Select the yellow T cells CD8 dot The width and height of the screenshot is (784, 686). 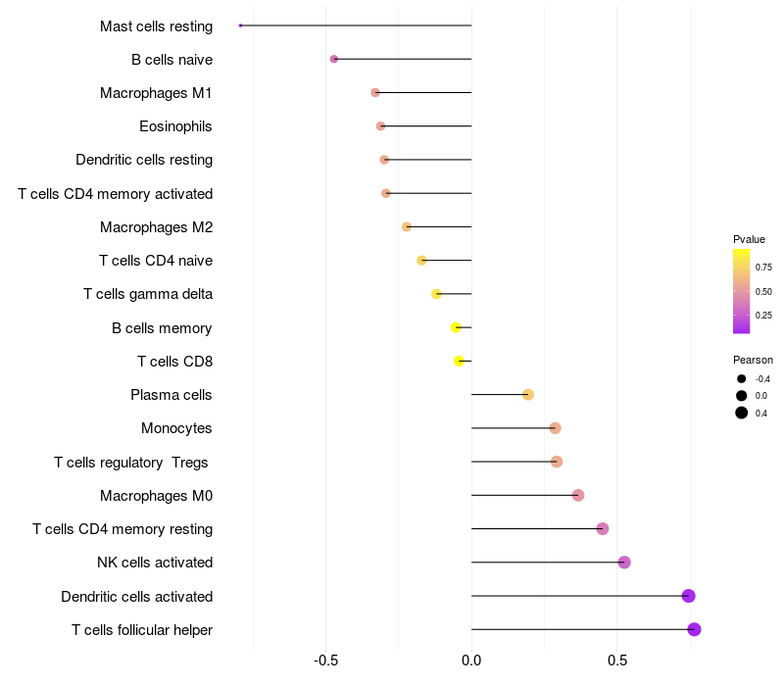coord(459,361)
